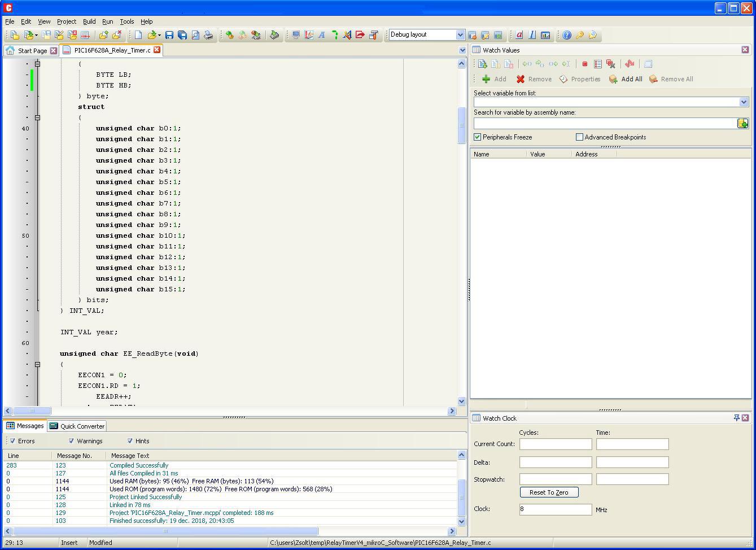Switch to the Start Page tab
Screen dimensions: 756x550
(x=32, y=50)
